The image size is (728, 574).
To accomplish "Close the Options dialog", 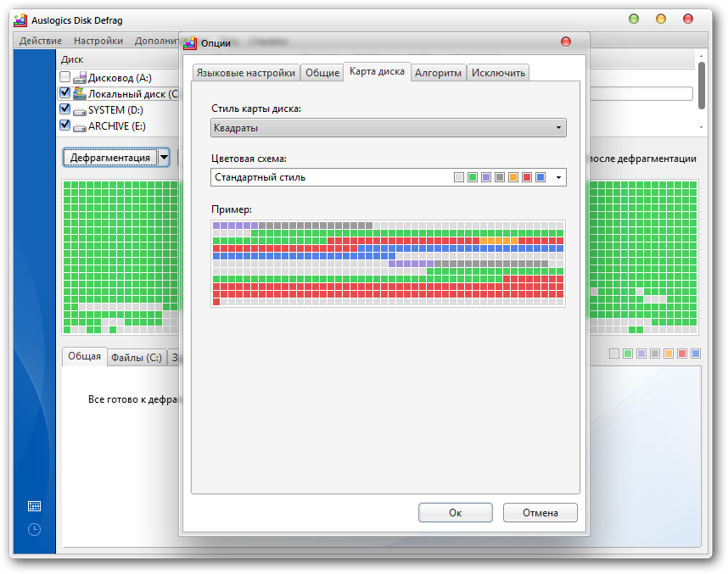I will point(565,42).
